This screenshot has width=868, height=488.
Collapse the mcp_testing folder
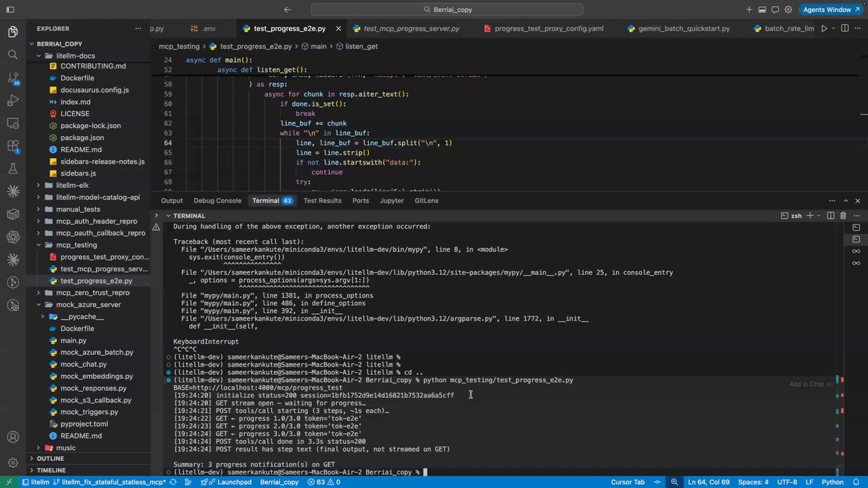tap(39, 245)
